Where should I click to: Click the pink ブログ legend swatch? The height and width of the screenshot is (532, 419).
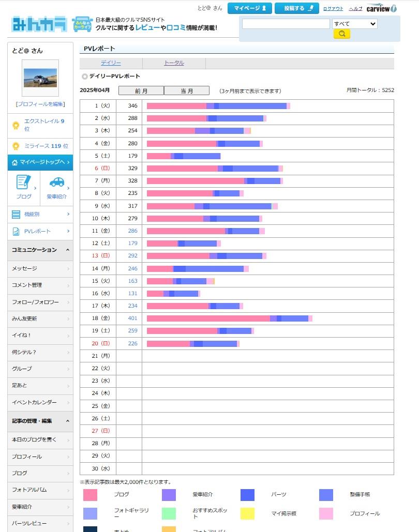(x=90, y=495)
